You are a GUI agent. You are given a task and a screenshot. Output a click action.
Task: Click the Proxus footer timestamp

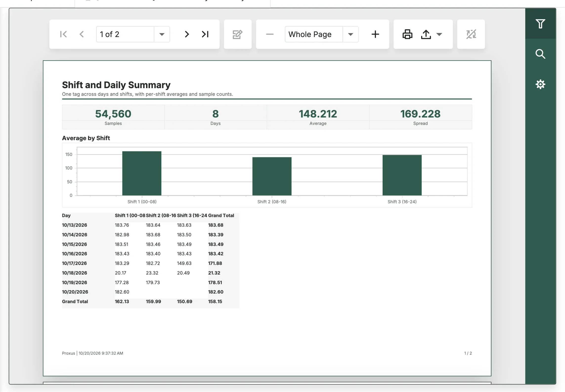[x=92, y=353]
